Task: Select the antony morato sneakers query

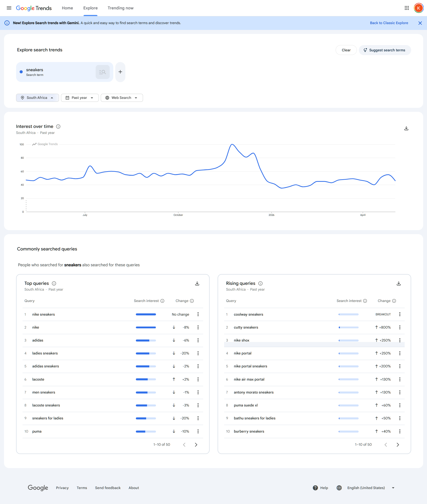Action: (x=253, y=392)
